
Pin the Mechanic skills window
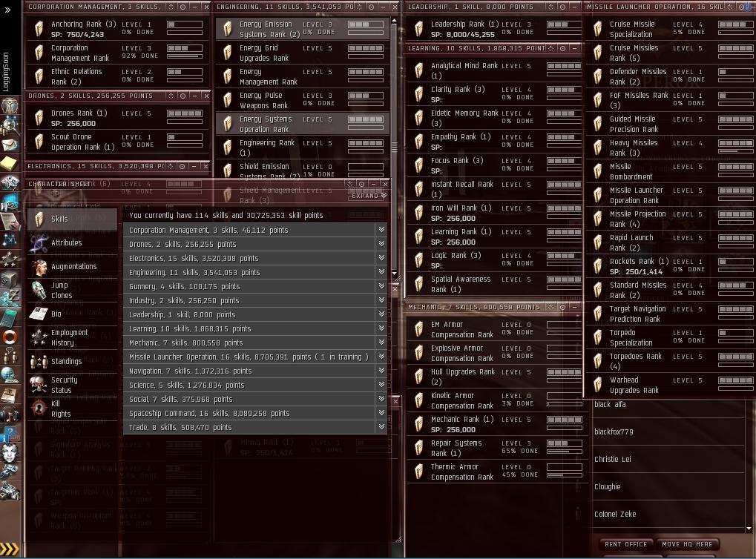click(x=562, y=307)
